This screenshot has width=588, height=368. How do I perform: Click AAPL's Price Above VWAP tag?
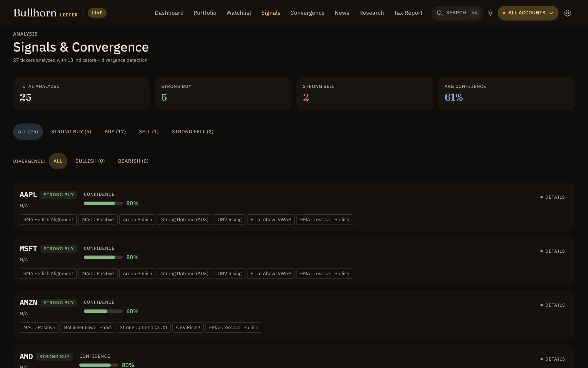pyautogui.click(x=271, y=220)
